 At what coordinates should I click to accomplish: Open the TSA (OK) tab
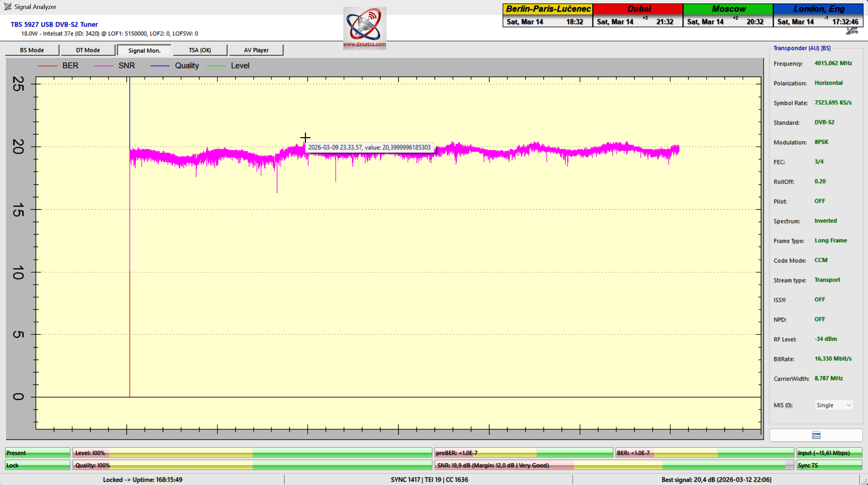pyautogui.click(x=200, y=50)
